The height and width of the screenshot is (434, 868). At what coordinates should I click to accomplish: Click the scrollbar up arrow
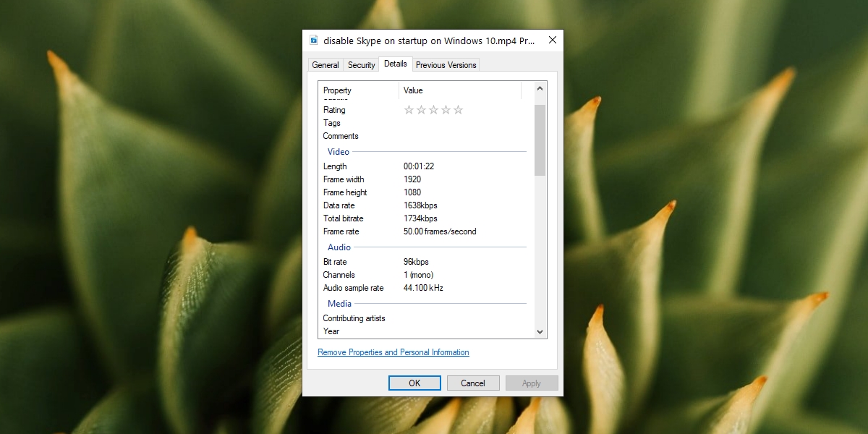(x=539, y=88)
